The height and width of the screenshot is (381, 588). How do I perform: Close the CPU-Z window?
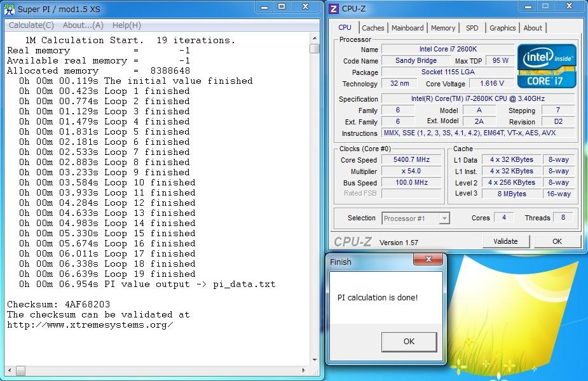570,6
